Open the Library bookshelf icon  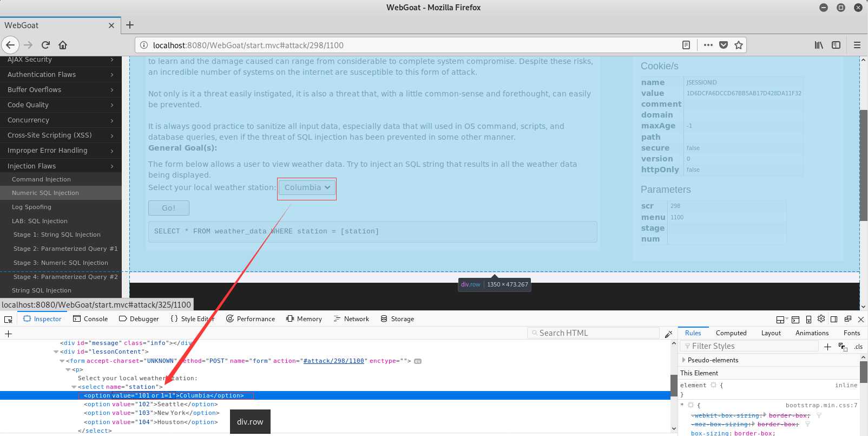[x=819, y=45]
